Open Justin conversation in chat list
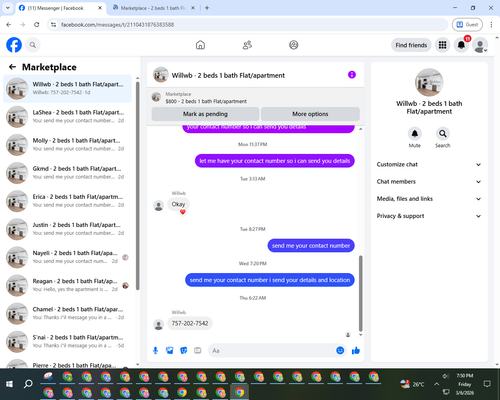 pos(68,229)
